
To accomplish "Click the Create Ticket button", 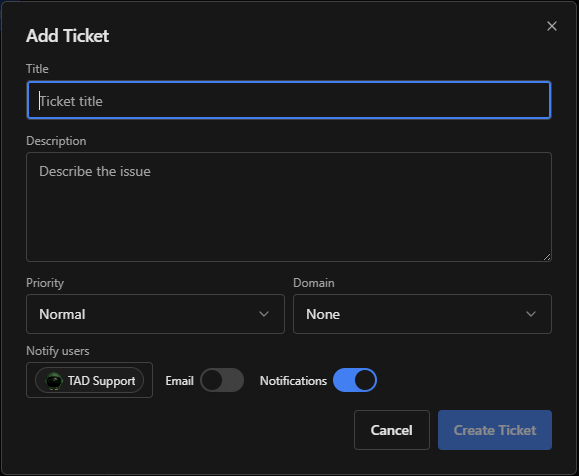I will [495, 430].
